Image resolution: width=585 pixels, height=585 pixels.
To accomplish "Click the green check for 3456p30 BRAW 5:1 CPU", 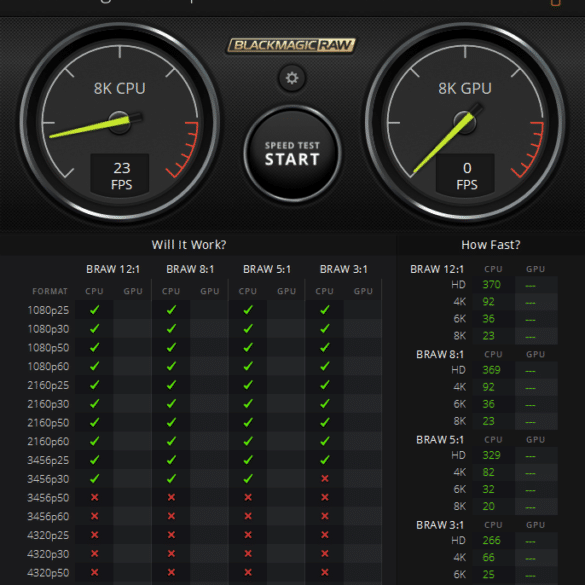I will pos(248,479).
